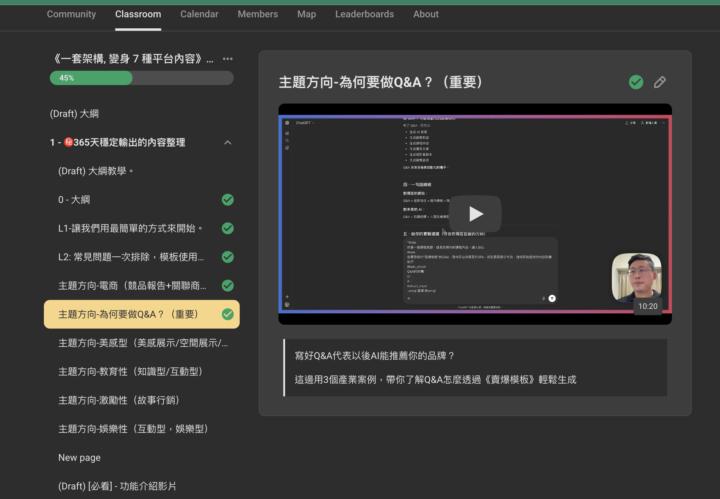Screen dimensions: 720x499
Task: Toggle completion check on L1 lesson
Action: pyautogui.click(x=228, y=228)
